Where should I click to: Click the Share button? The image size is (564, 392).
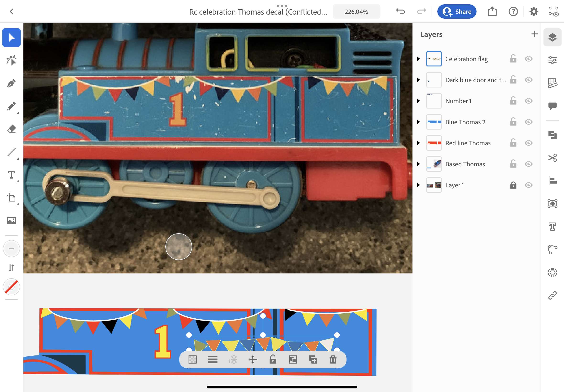[x=457, y=11]
